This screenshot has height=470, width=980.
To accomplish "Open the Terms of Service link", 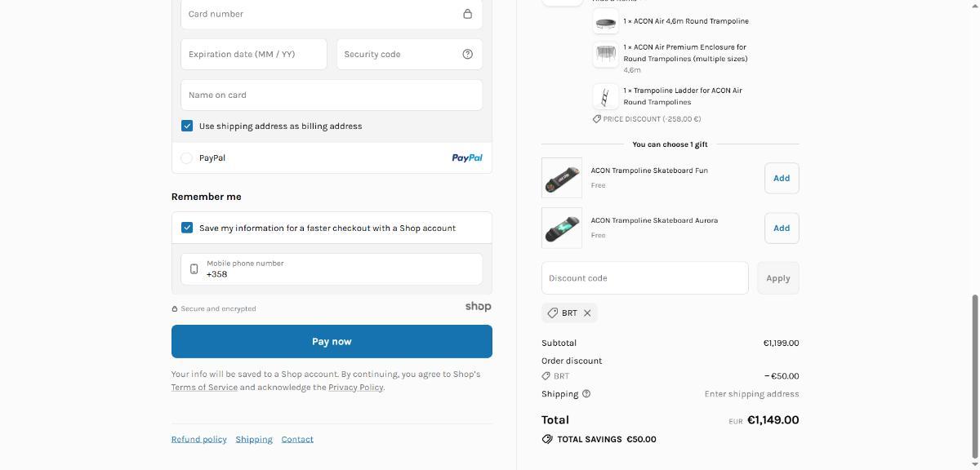I will pyautogui.click(x=204, y=388).
